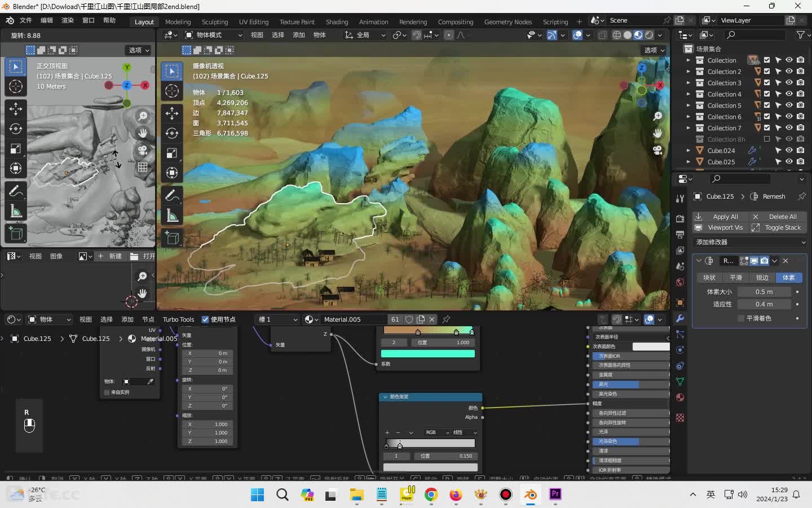Click the 体素 remesh mode button
Screen dimensions: 812x508
788,278
